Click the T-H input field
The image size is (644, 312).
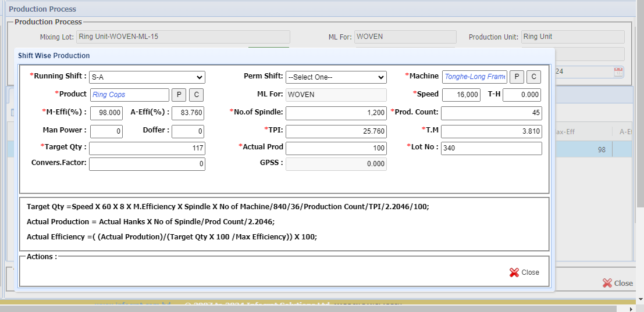click(522, 95)
